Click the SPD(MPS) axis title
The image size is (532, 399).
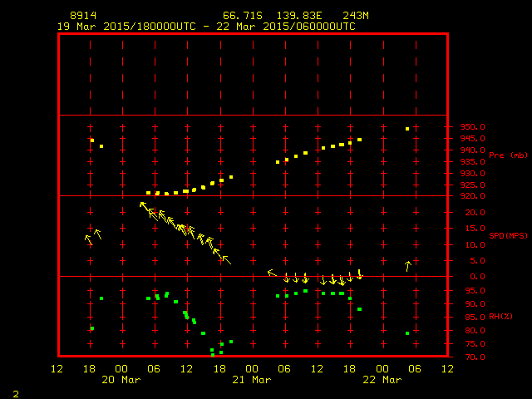(x=508, y=235)
